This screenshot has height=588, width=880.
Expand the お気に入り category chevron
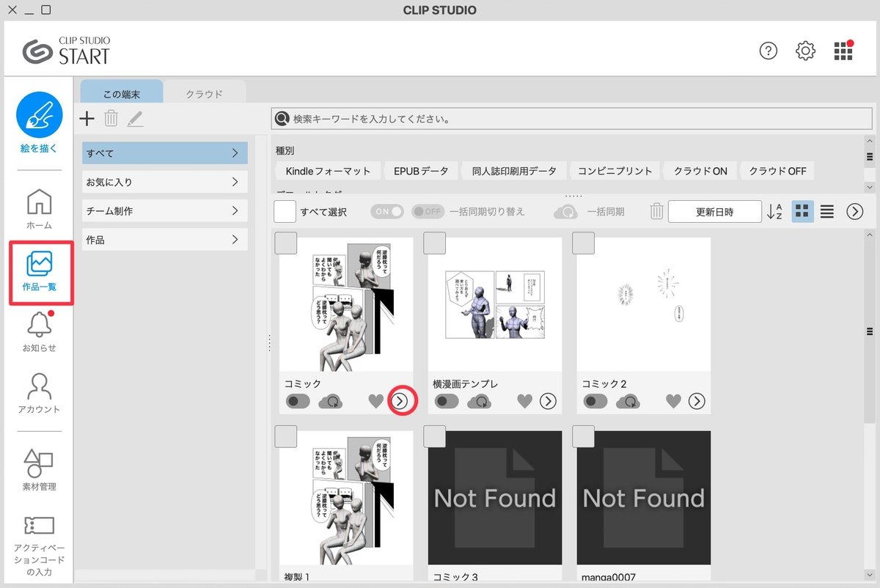235,182
